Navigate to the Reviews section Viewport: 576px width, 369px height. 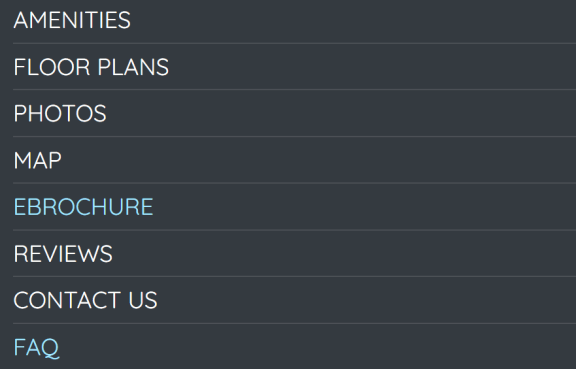(63, 254)
